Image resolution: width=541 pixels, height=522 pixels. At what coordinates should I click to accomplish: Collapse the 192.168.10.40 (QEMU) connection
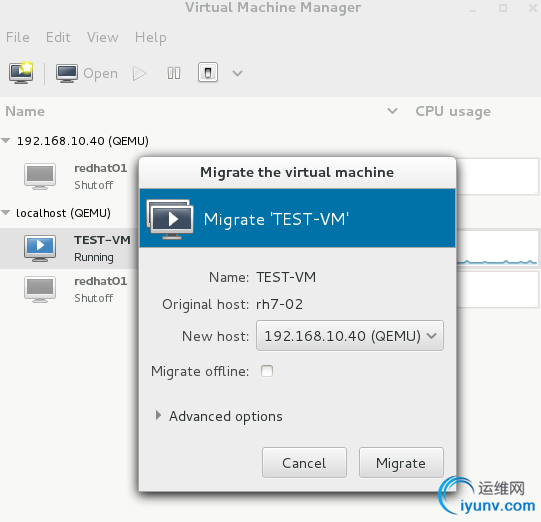[x=6, y=141]
